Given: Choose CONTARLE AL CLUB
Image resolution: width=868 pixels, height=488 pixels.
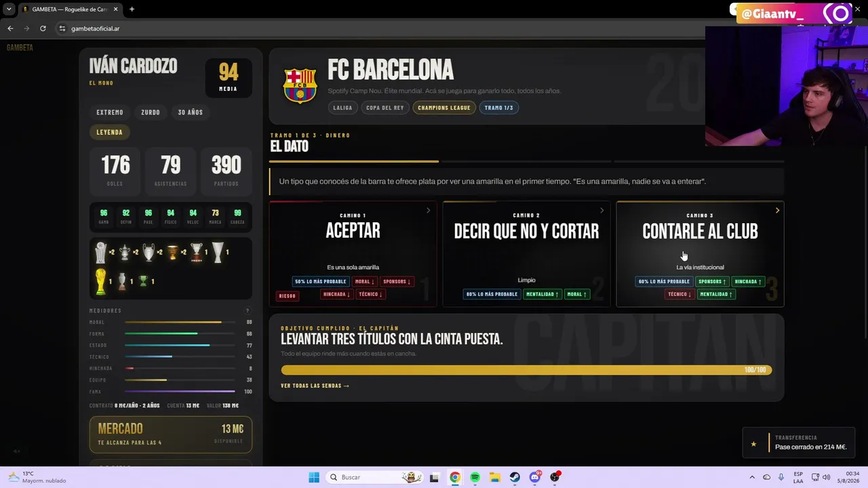Looking at the screenshot, I should point(700,254).
